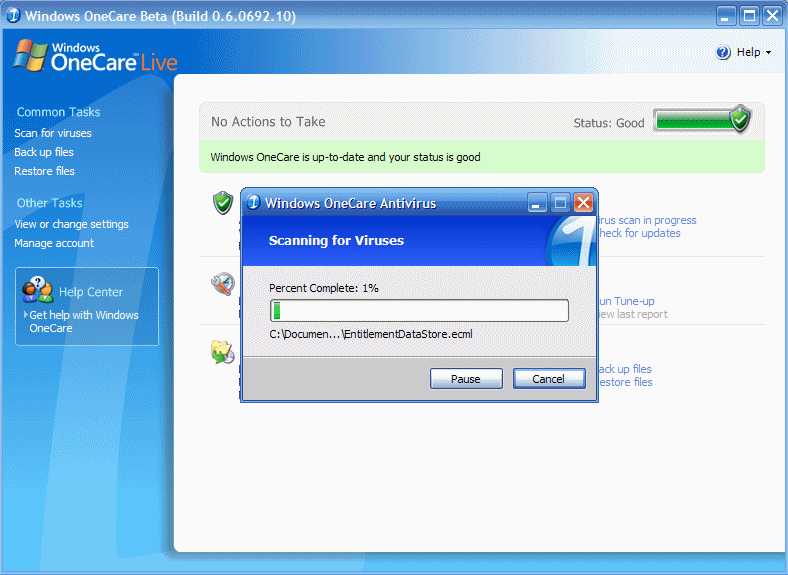
Task: Click the Scanning for Viruses heading
Action: coord(336,240)
